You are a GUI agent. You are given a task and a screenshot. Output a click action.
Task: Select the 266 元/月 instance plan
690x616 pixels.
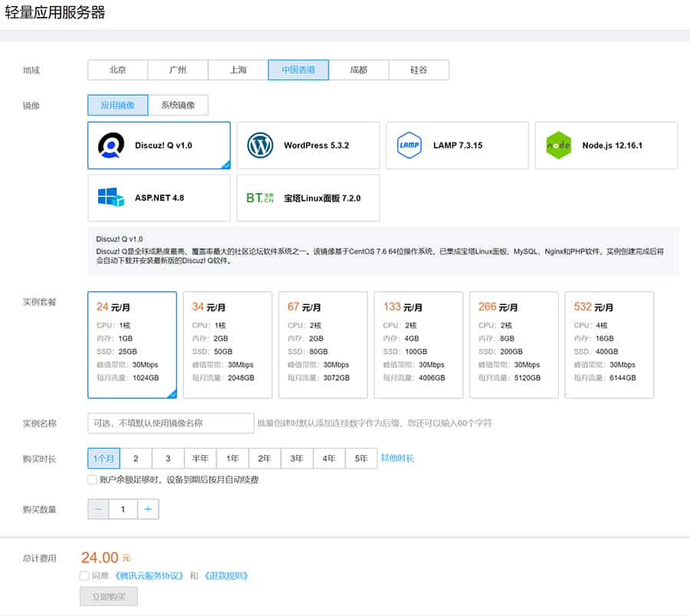514,345
